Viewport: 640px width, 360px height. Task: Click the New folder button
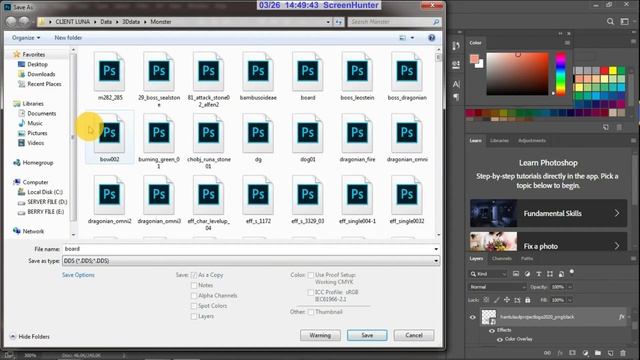(x=68, y=38)
